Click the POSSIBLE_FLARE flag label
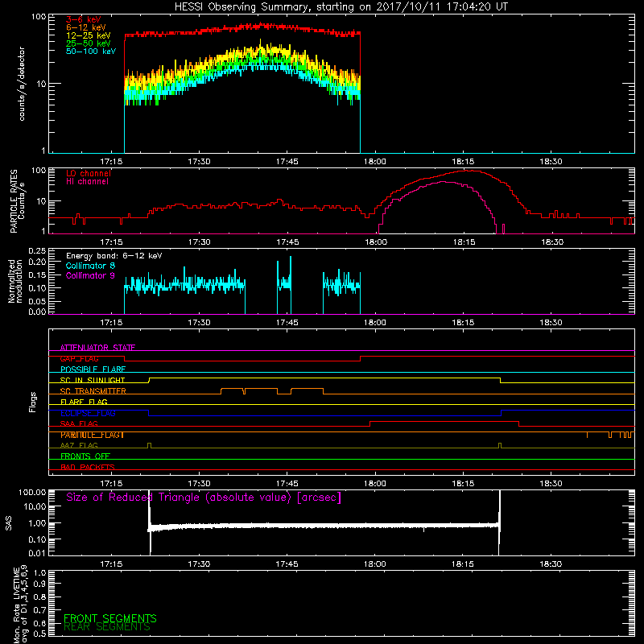Screen dimensions: 644x644 (x=93, y=369)
